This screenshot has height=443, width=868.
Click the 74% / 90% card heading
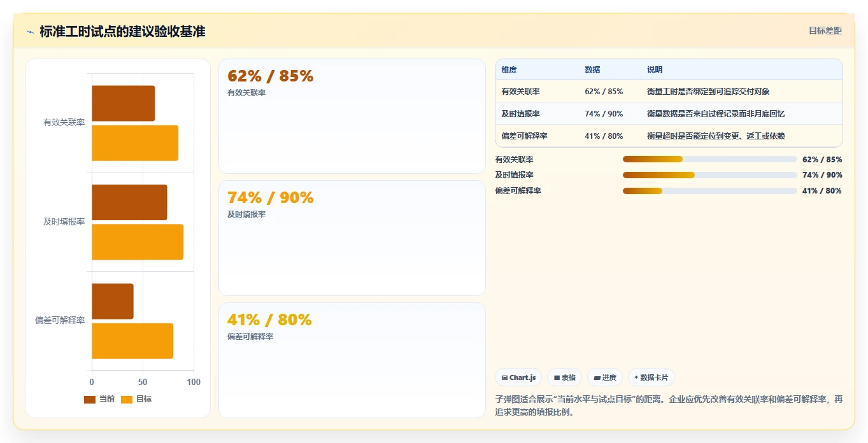coord(271,198)
